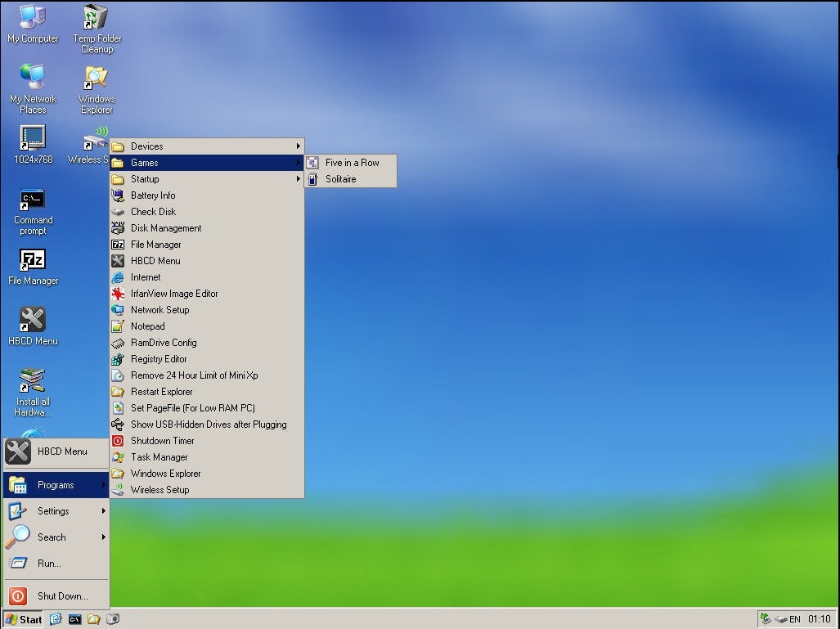Choose Remove 24 Hour Limit of Mini Xp
This screenshot has width=840, height=629.
coord(207,375)
